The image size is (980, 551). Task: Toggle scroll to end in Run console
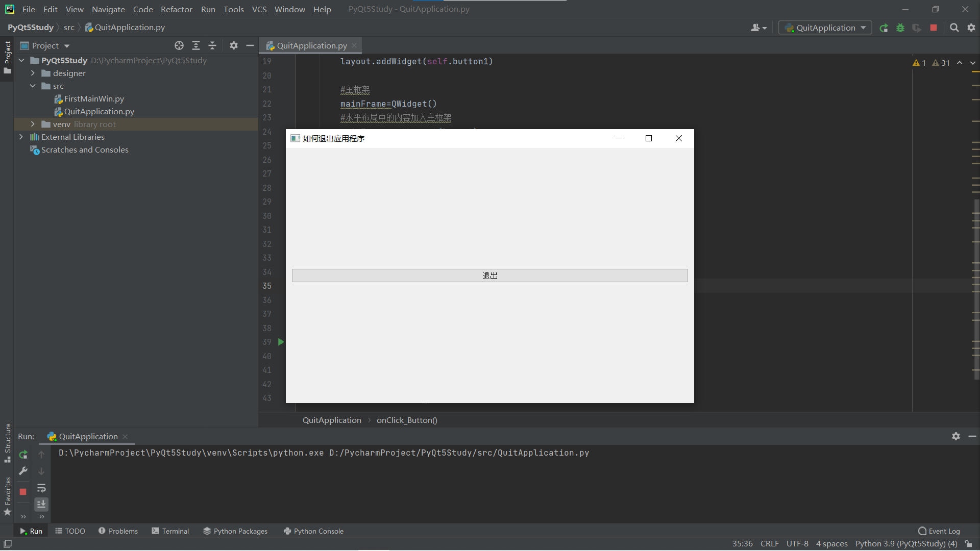click(41, 505)
